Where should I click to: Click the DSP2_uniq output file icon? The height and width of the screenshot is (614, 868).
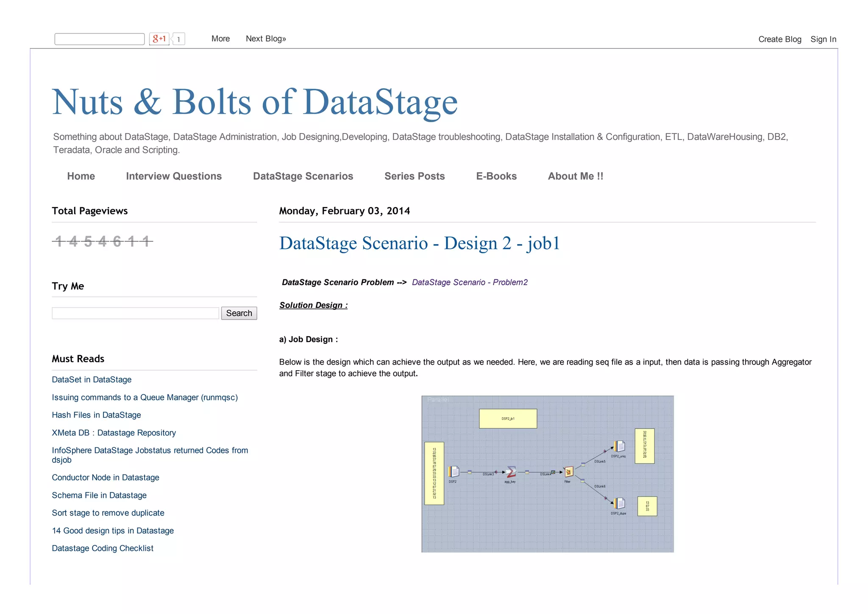click(619, 446)
